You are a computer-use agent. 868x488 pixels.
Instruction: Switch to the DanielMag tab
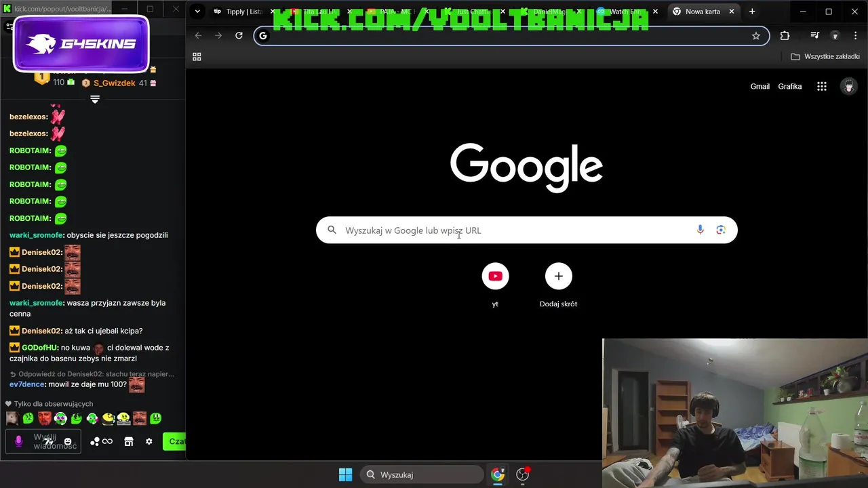[x=550, y=12]
